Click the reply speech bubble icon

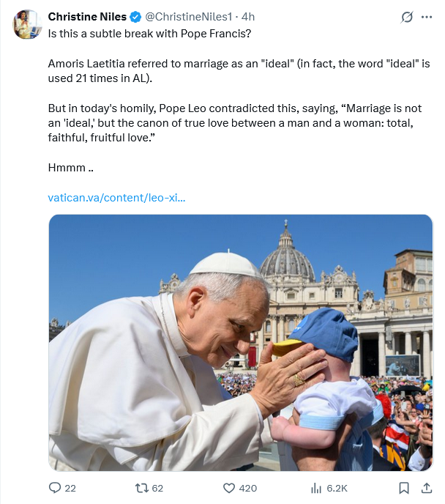tap(55, 487)
